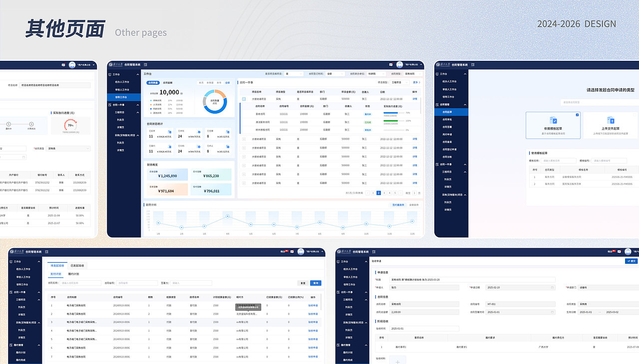Open 审核人工作台 in dashboard sidebar
Viewport: 639px width, 364px height.
pyautogui.click(x=122, y=89)
